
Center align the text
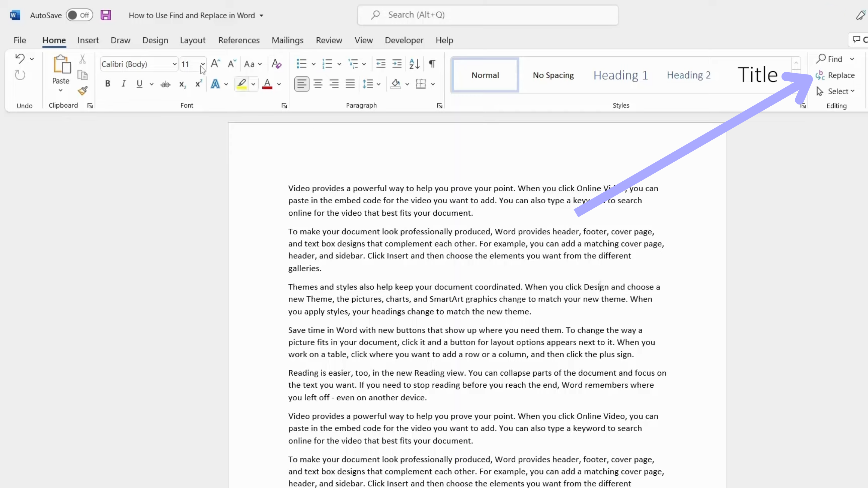tap(318, 84)
